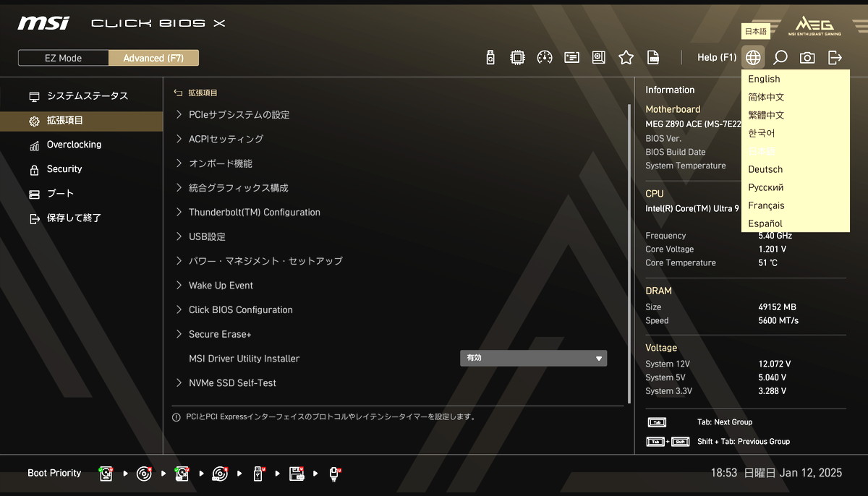Open MSI Driver Utility Installer dropdown
The width and height of the screenshot is (868, 496).
[533, 359]
